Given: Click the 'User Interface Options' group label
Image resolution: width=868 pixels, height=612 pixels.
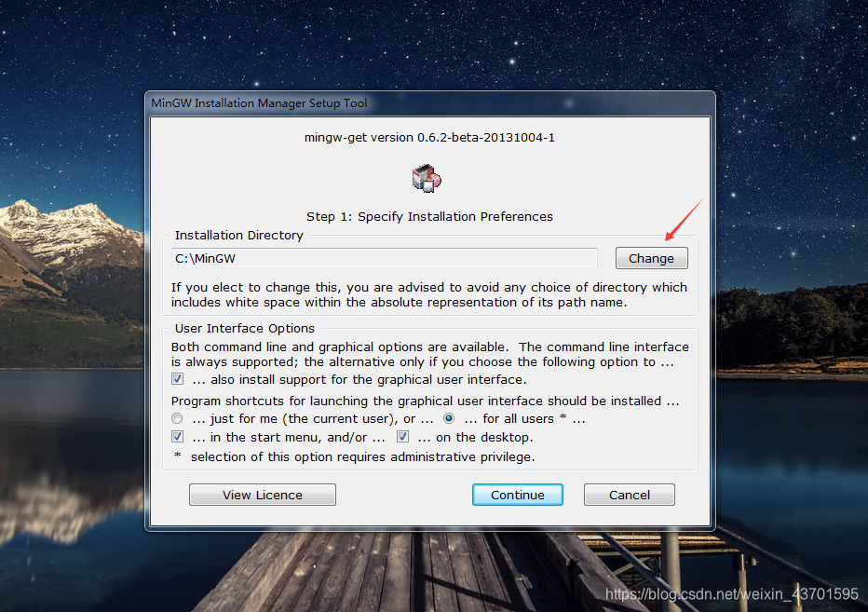Looking at the screenshot, I should coord(245,329).
